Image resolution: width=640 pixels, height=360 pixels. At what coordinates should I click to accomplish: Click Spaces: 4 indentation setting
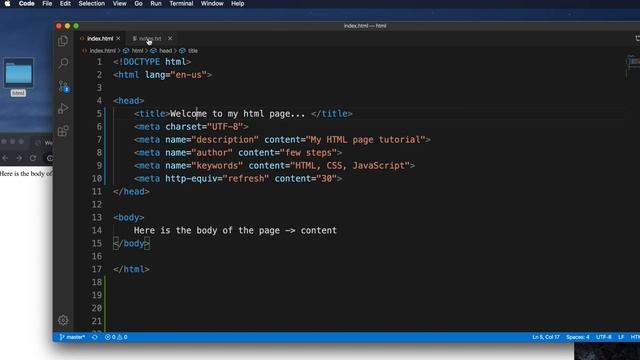point(578,337)
